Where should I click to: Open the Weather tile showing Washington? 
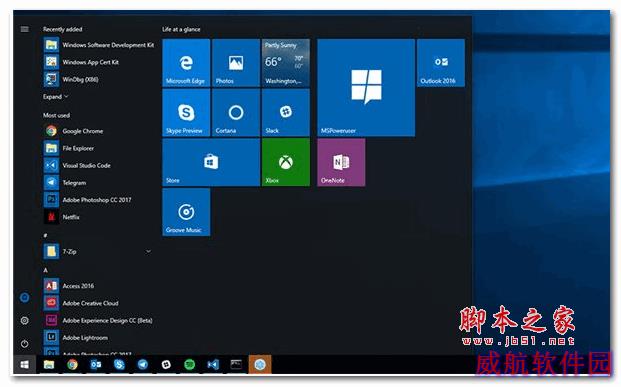pyautogui.click(x=286, y=63)
